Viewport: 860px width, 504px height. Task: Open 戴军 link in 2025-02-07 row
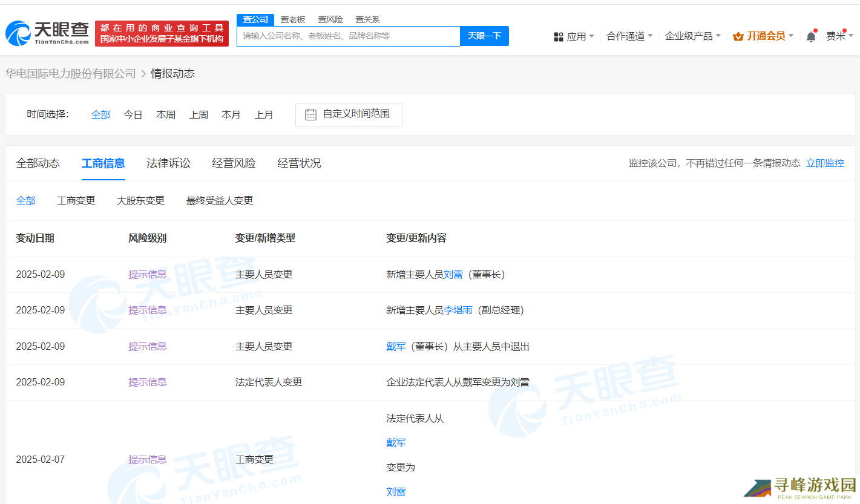click(396, 443)
